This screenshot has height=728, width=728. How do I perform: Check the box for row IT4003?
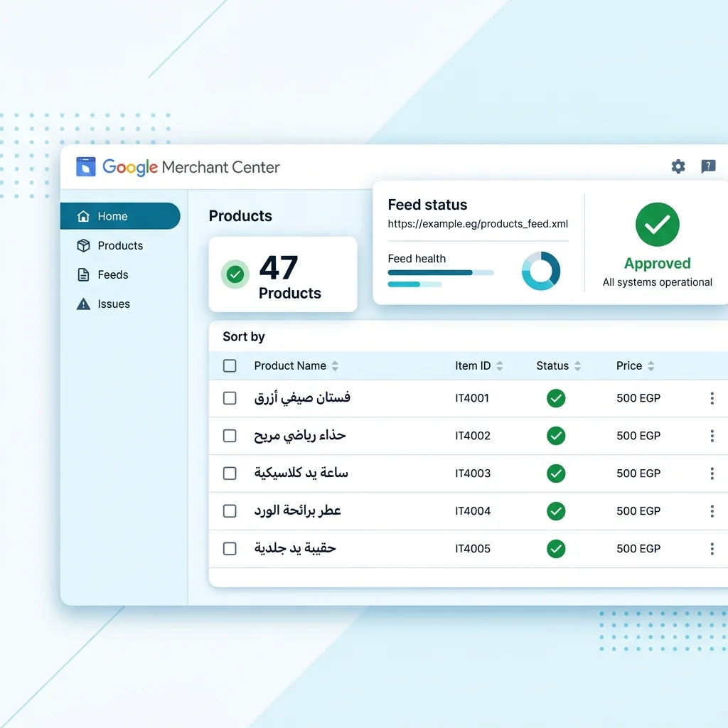230,473
